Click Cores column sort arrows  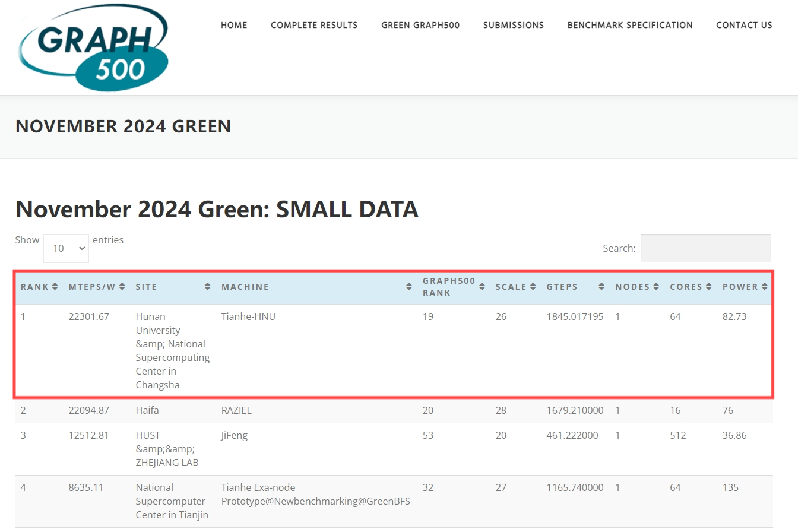coord(709,287)
